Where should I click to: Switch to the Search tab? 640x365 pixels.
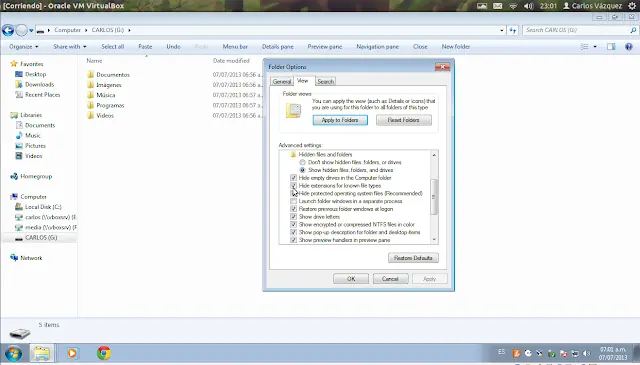325,82
